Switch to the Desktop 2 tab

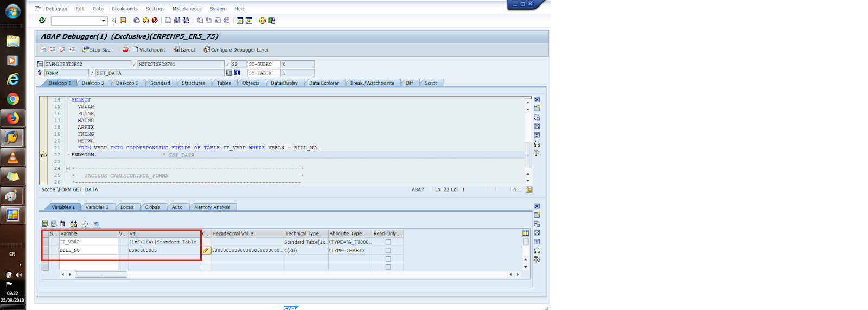[93, 83]
